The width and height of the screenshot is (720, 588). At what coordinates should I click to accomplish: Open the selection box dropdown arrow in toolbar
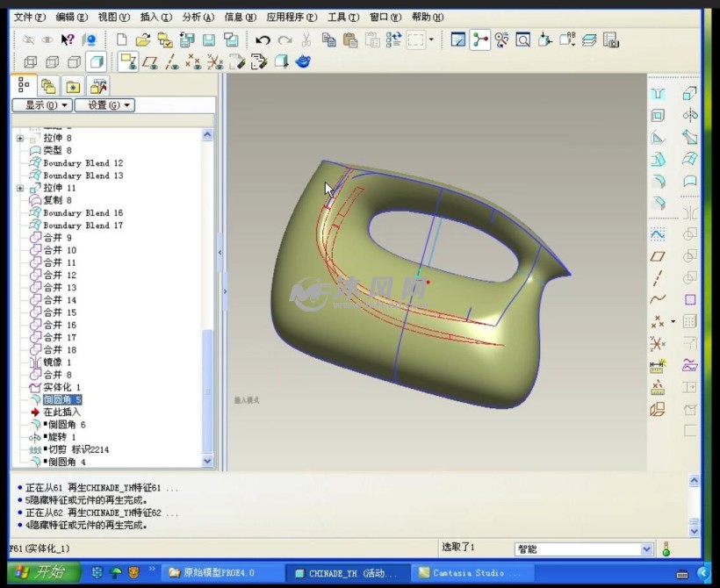[431, 40]
